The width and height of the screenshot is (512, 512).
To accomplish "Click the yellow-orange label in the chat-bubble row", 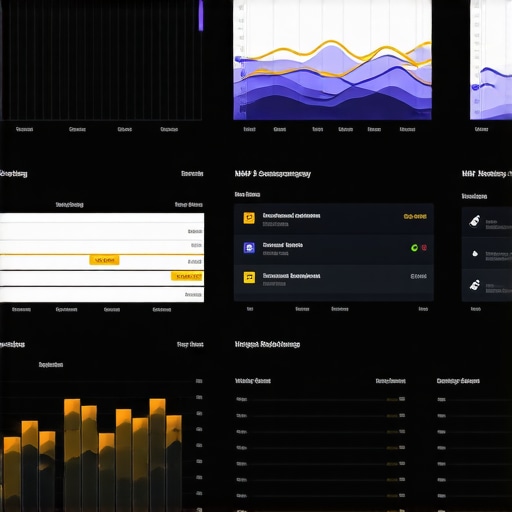I will [x=415, y=217].
